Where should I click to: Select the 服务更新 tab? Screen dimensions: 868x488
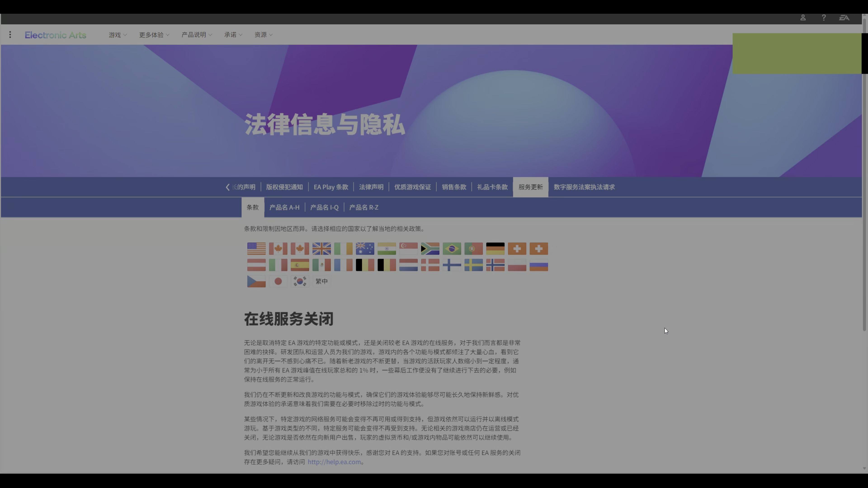[530, 187]
